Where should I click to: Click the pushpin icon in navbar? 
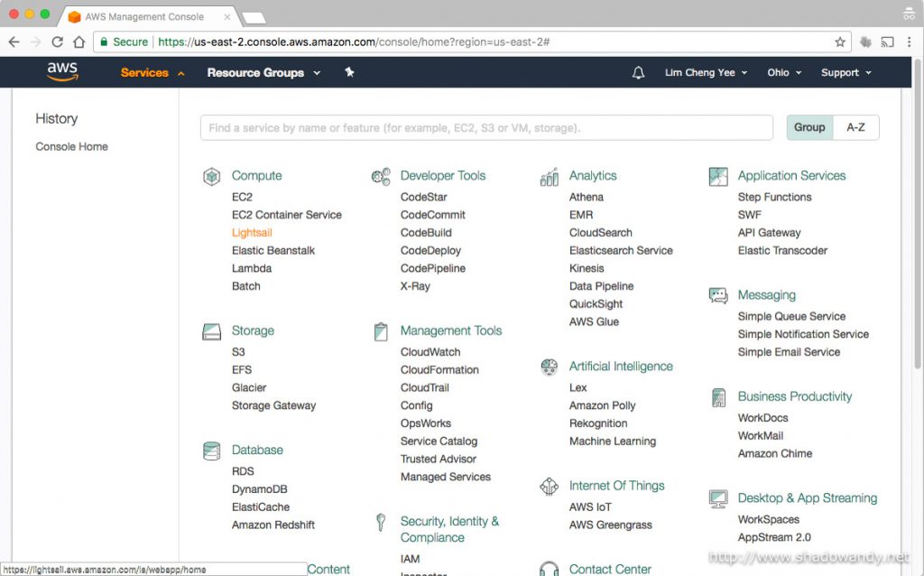[349, 72]
